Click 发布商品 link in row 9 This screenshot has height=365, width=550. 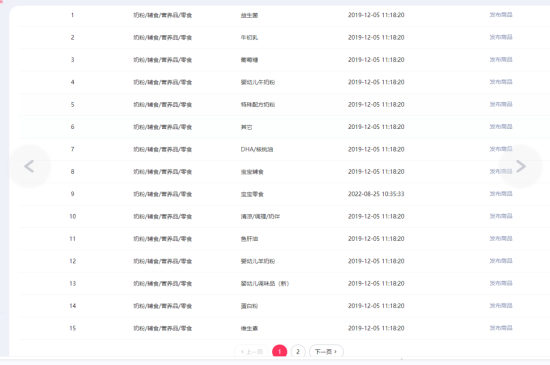[x=501, y=194]
